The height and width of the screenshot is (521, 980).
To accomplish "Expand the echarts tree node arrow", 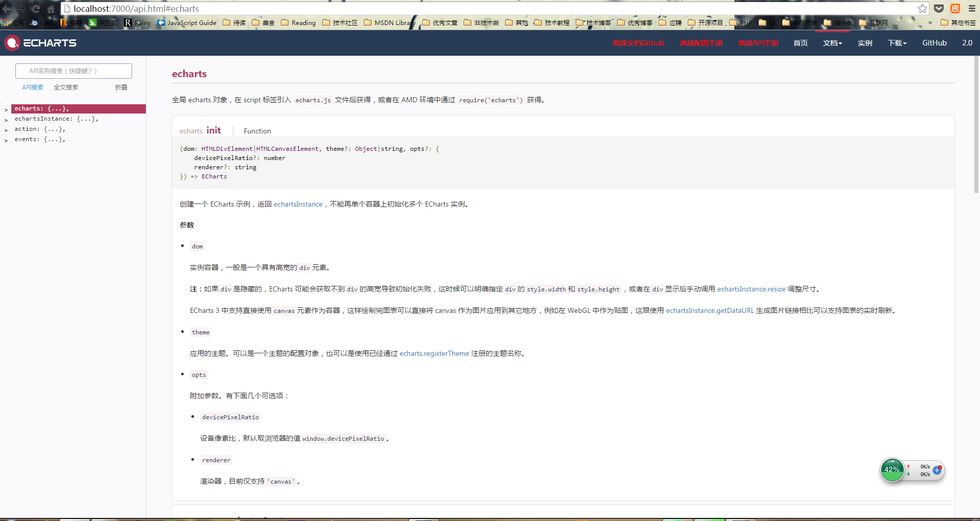I will (6, 109).
